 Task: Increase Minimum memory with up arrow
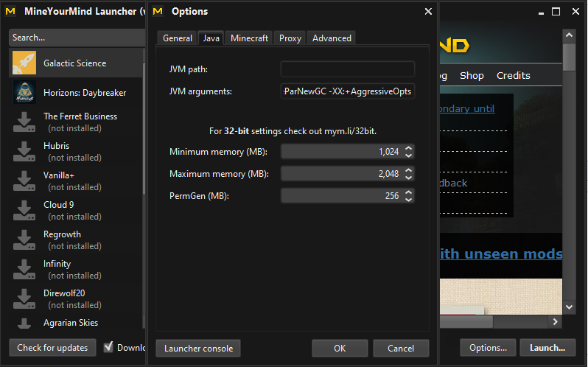click(x=408, y=148)
